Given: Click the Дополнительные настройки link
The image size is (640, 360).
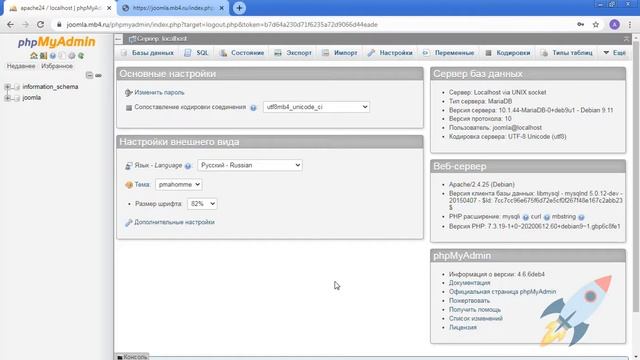Looking at the screenshot, I should coord(174,222).
